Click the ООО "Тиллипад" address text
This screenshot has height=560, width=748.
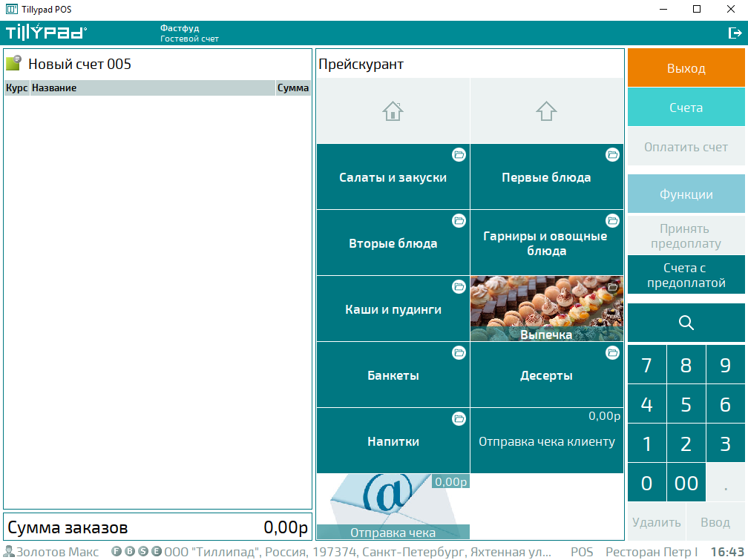click(358, 552)
